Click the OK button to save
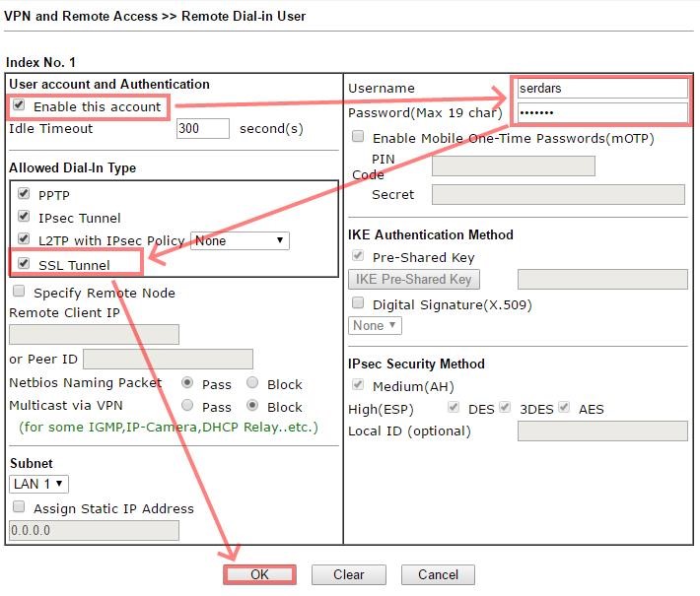700x596 pixels. tap(259, 575)
